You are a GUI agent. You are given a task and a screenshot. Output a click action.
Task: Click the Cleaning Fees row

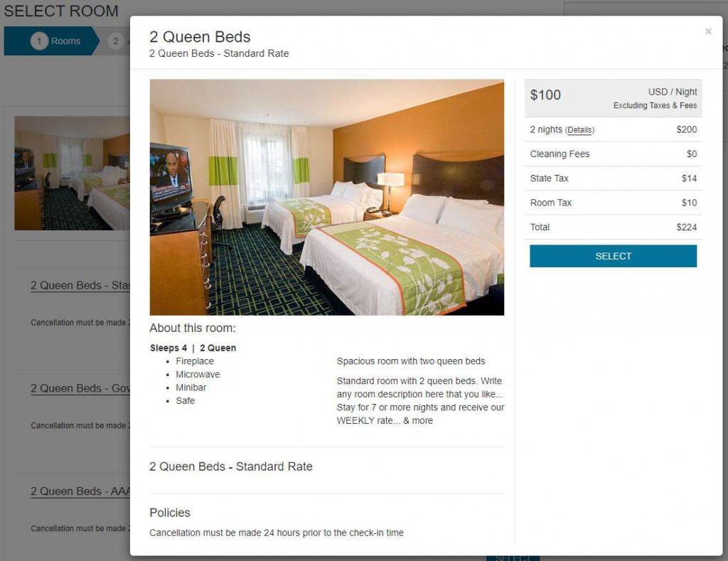coord(613,154)
